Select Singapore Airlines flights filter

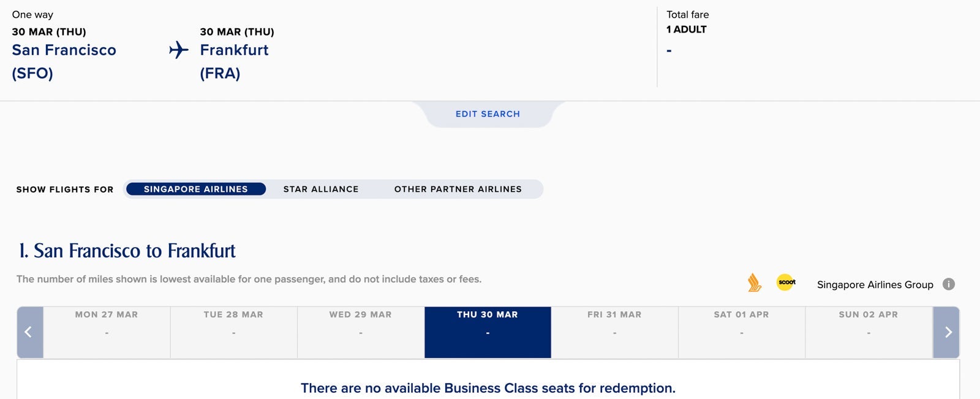pyautogui.click(x=195, y=189)
